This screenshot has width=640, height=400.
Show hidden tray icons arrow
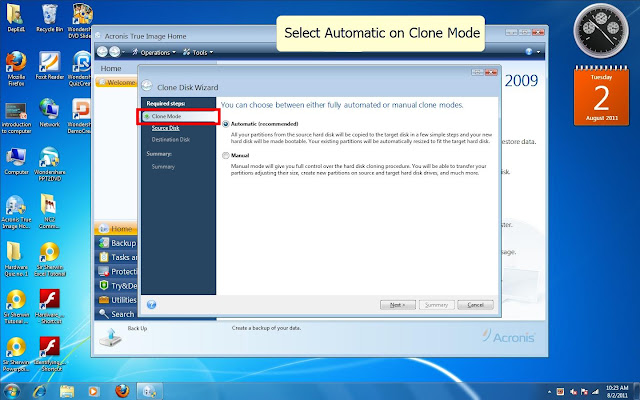(x=549, y=392)
